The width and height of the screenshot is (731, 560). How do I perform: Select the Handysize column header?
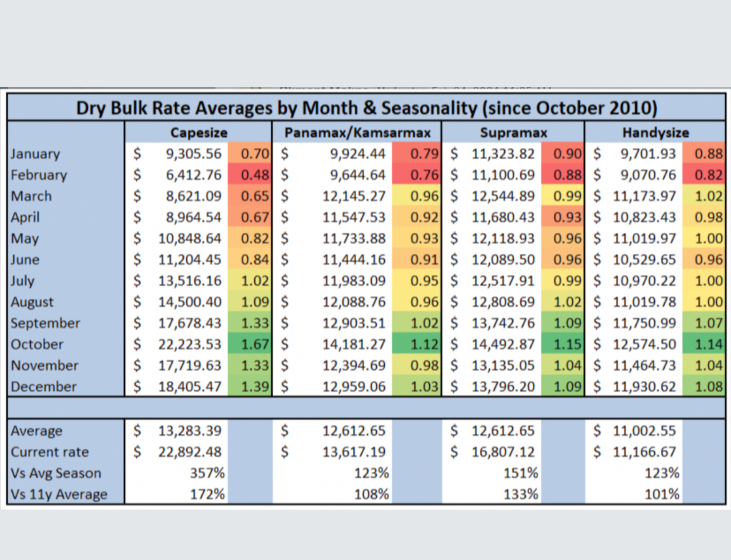coord(655,132)
